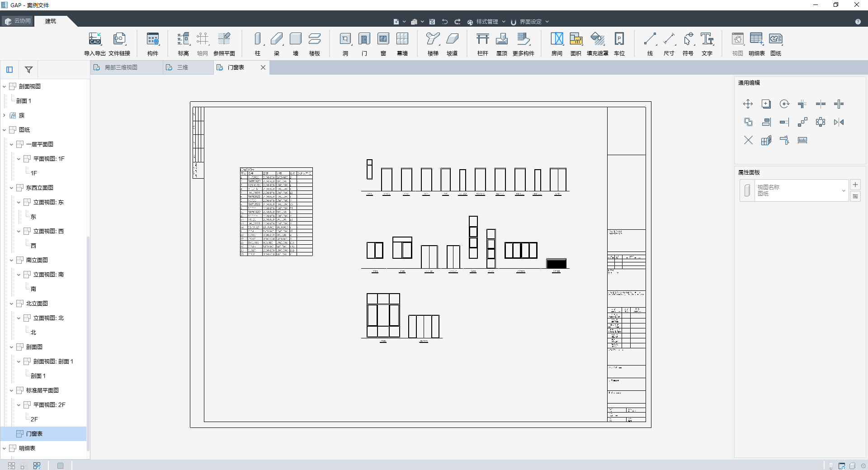Click the 云协同 cloud collaboration button
Image resolution: width=868 pixels, height=470 pixels.
tap(18, 21)
